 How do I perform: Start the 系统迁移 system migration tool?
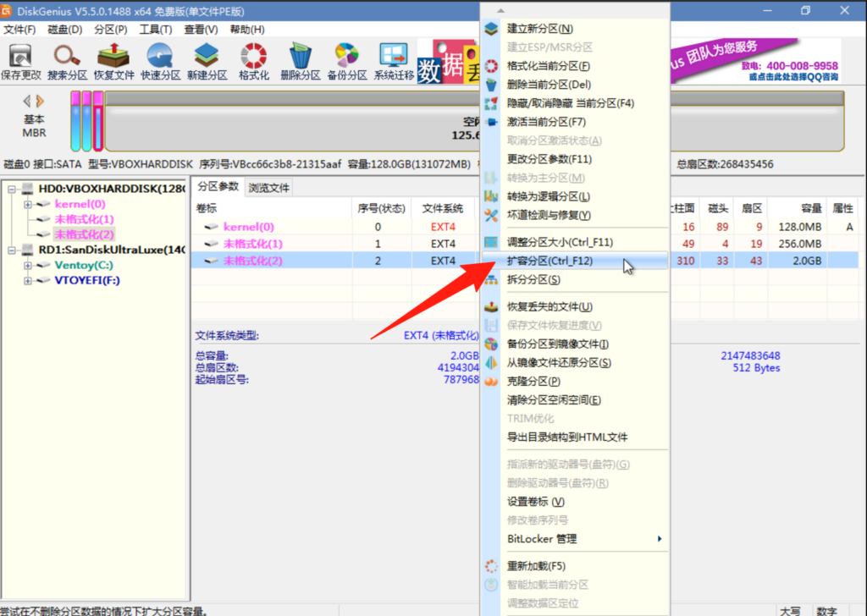click(394, 61)
